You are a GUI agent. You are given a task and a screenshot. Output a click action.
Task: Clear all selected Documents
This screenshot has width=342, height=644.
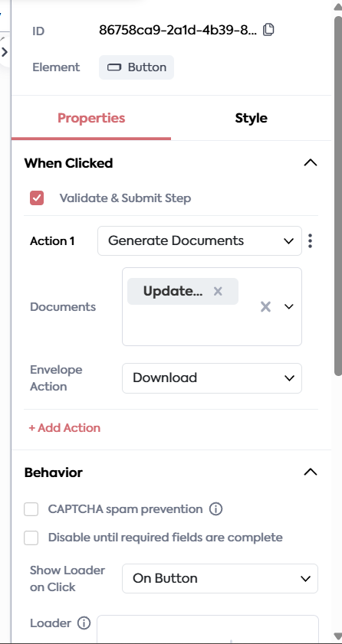(x=265, y=306)
